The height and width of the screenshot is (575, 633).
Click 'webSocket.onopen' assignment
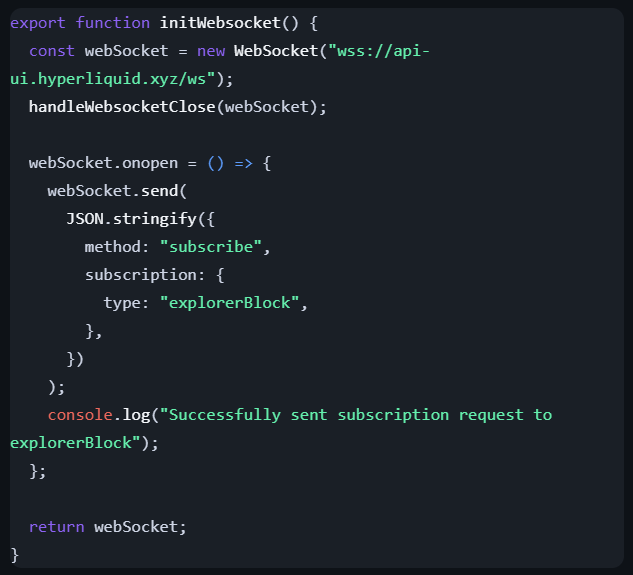tap(103, 163)
